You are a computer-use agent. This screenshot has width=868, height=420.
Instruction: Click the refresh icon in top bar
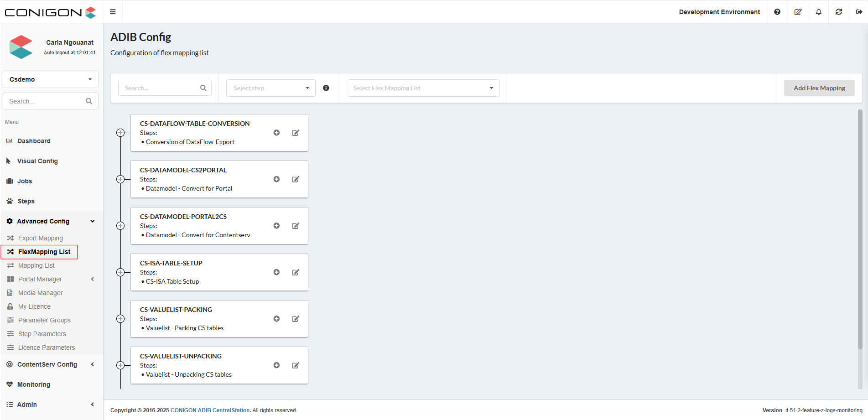[839, 12]
